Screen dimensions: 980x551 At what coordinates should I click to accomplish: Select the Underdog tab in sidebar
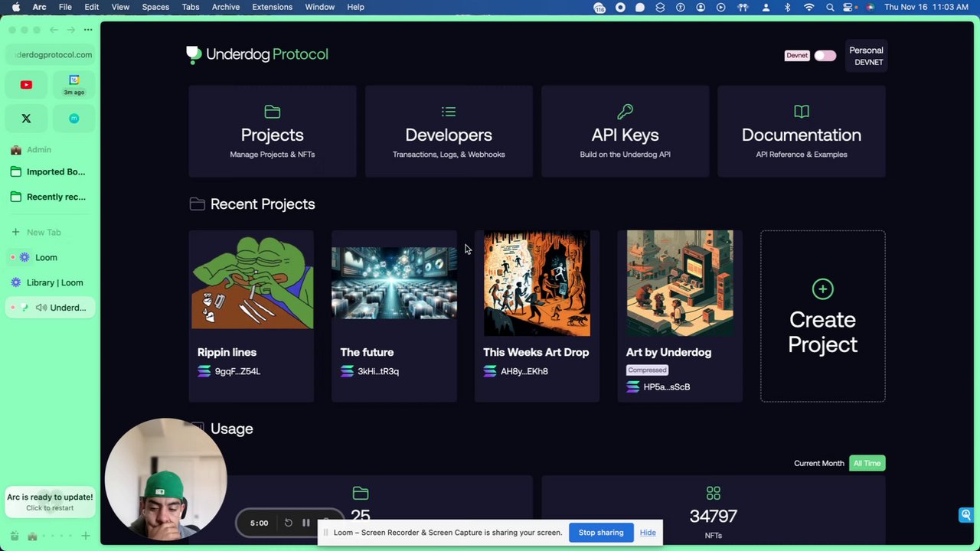(x=51, y=308)
